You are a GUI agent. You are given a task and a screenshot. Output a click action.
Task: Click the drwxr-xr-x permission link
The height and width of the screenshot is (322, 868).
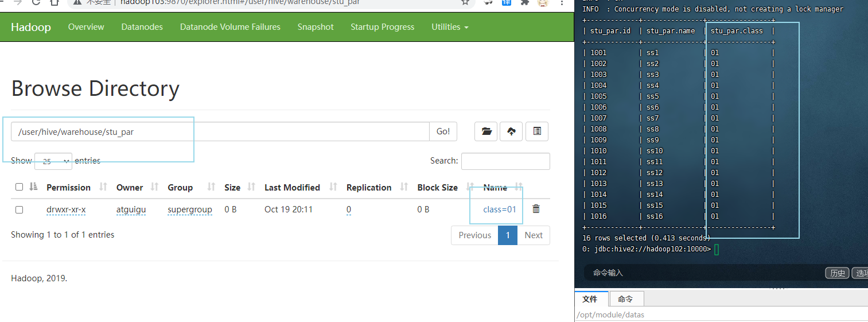(x=66, y=210)
